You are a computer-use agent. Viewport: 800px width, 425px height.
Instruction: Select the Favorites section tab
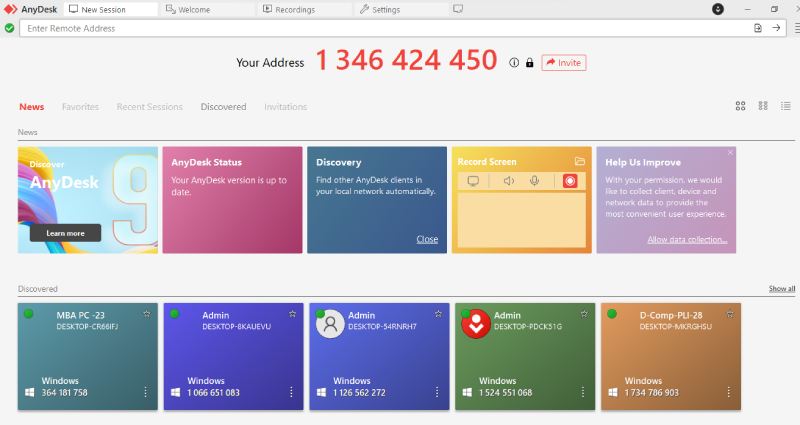80,107
